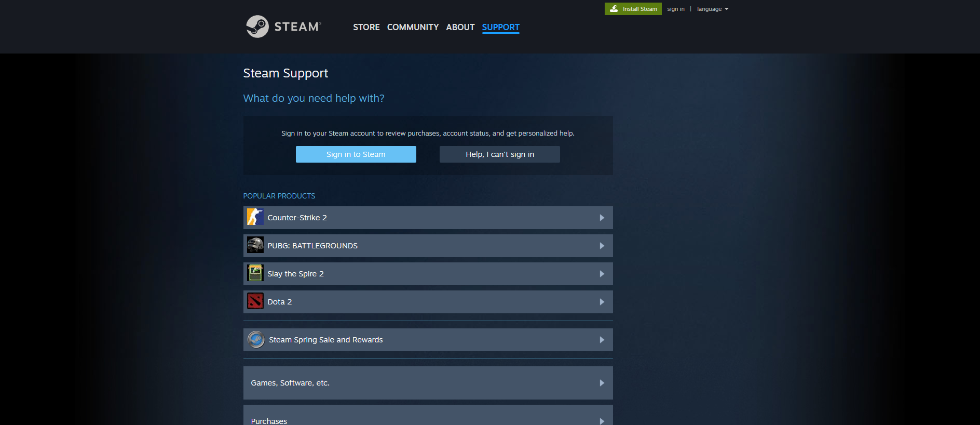Viewport: 980px width, 425px height.
Task: Click the Install Steam button
Action: tap(633, 9)
